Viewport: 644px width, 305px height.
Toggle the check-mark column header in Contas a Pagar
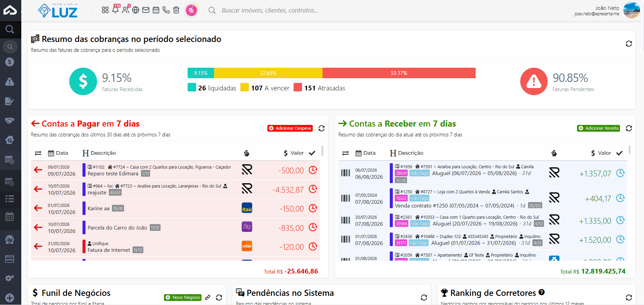(312, 153)
